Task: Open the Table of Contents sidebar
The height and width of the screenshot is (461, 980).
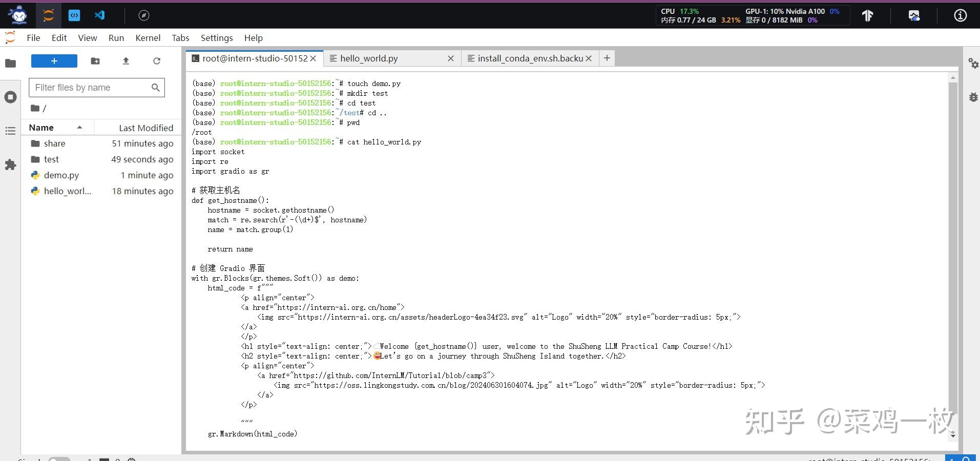Action: (10, 131)
